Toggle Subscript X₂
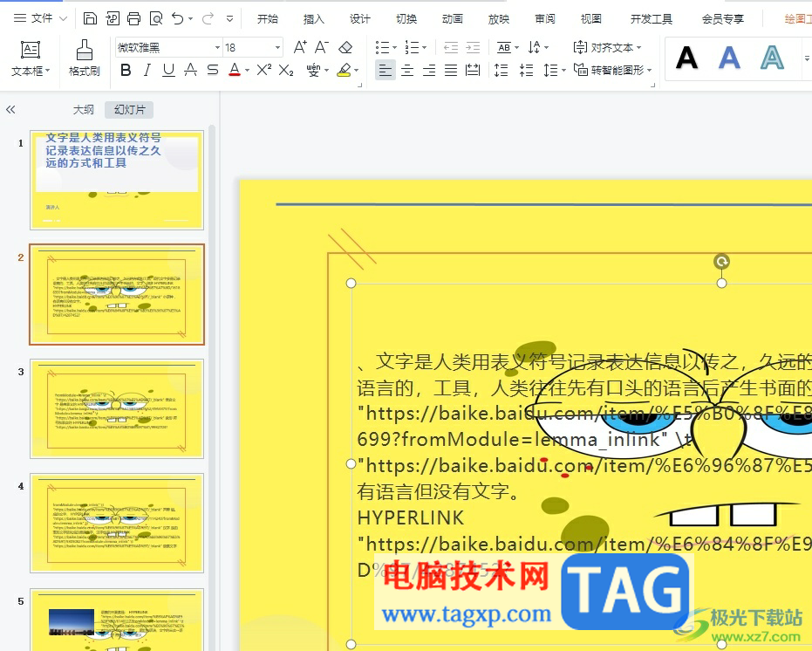The image size is (812, 651). [x=286, y=70]
